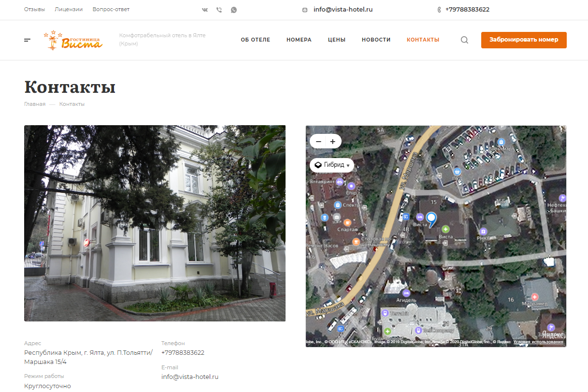Screen dimensions: 588x392
Task: Open the WhatsApp icon in header
Action: coord(234,10)
